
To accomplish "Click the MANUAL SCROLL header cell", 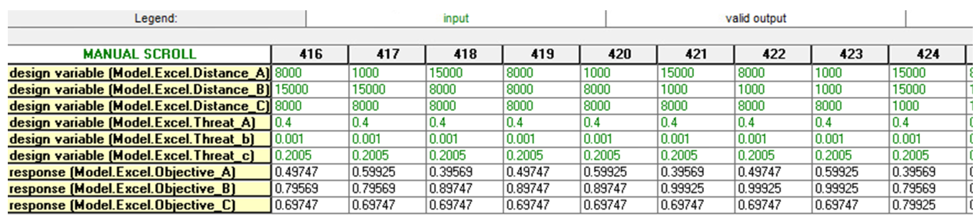I will pos(139,54).
